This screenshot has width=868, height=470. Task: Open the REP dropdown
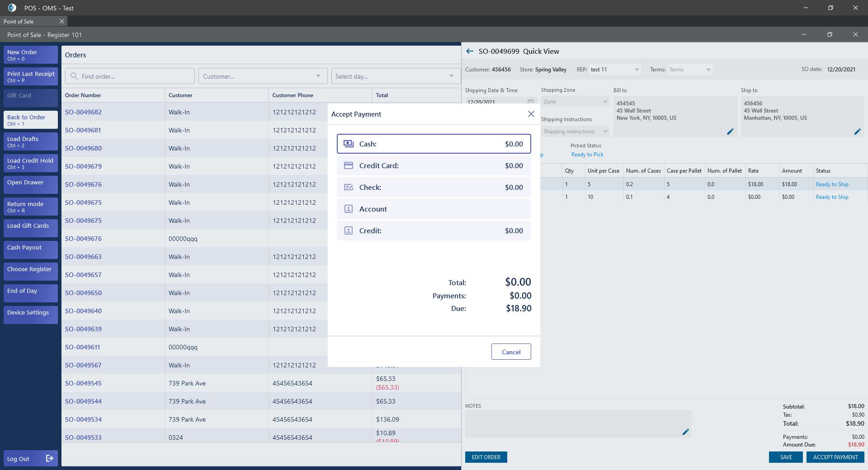pos(615,70)
